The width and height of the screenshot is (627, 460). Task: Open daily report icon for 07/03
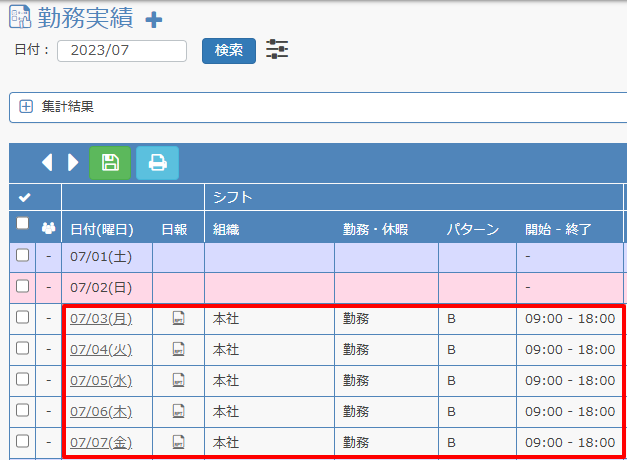(x=178, y=319)
